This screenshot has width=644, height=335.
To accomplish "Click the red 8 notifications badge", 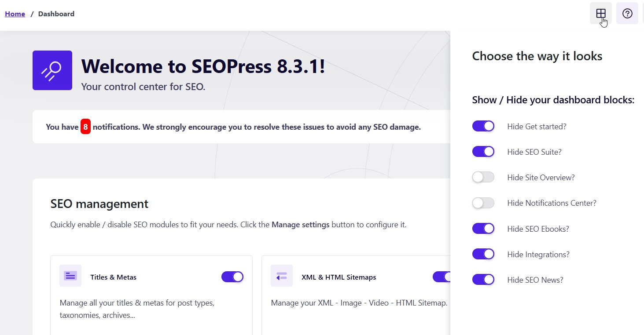I will (x=85, y=127).
